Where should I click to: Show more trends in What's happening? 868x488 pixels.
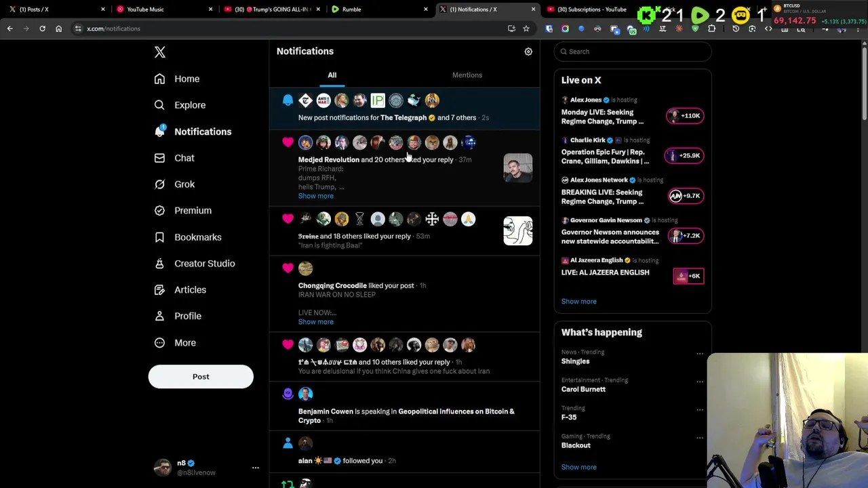tap(579, 467)
